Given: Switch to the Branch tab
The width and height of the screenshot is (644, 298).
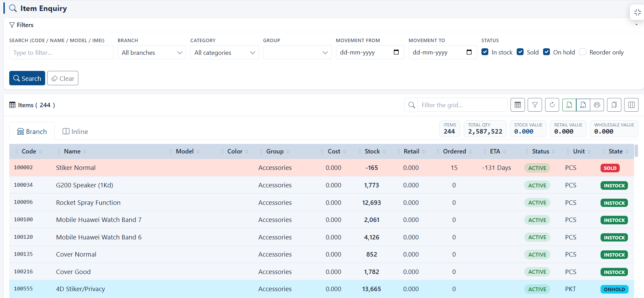Looking at the screenshot, I should click(x=32, y=132).
